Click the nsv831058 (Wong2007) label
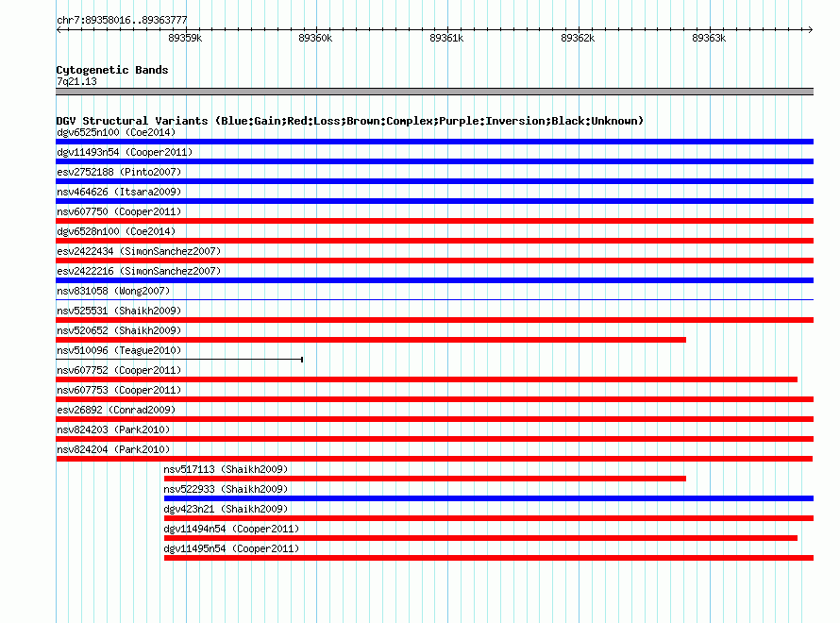 click(x=113, y=291)
